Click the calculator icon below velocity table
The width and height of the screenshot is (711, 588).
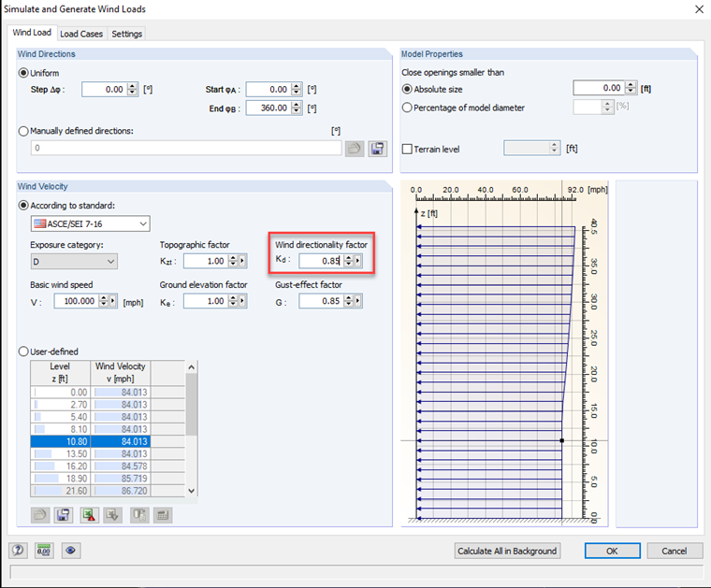[x=163, y=515]
